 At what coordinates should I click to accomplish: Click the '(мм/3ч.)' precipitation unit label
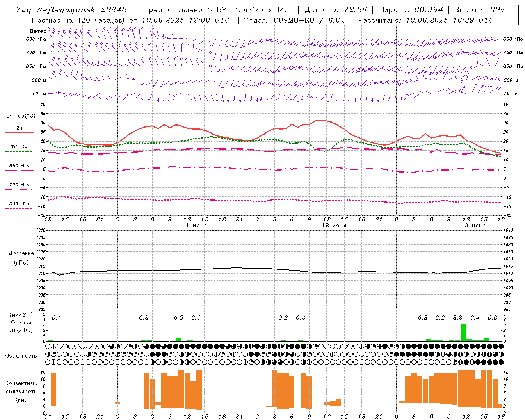pos(21,315)
